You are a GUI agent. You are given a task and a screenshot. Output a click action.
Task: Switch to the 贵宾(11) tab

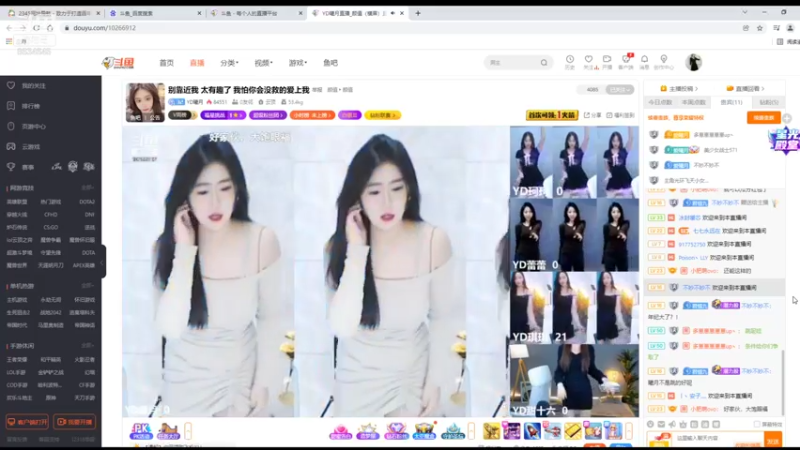tap(731, 102)
